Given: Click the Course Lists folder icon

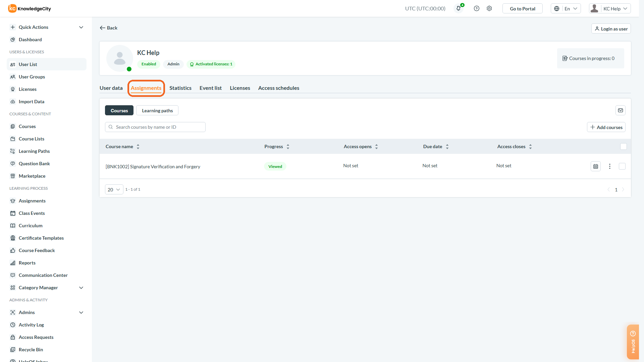Looking at the screenshot, I should [13, 139].
